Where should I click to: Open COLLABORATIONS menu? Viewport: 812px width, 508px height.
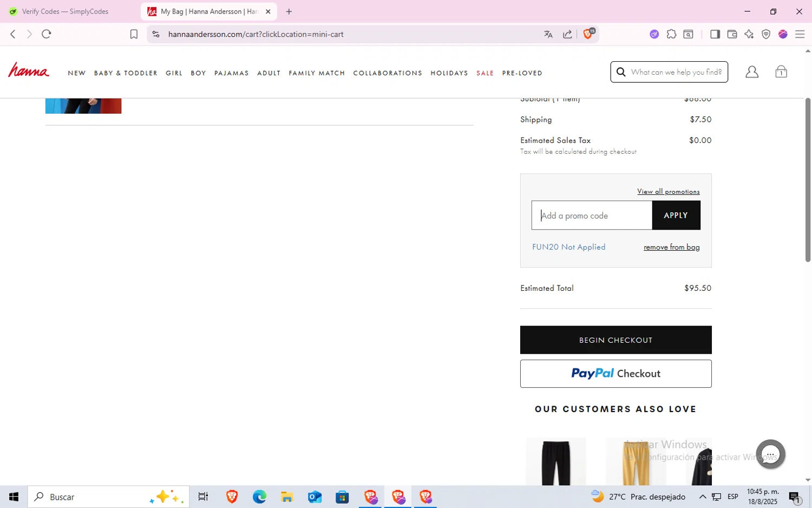click(x=388, y=73)
